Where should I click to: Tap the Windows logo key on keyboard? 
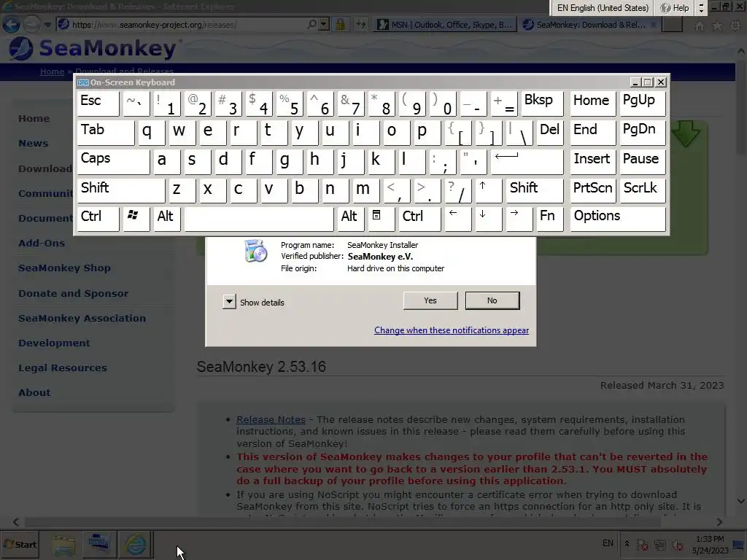[x=136, y=219]
